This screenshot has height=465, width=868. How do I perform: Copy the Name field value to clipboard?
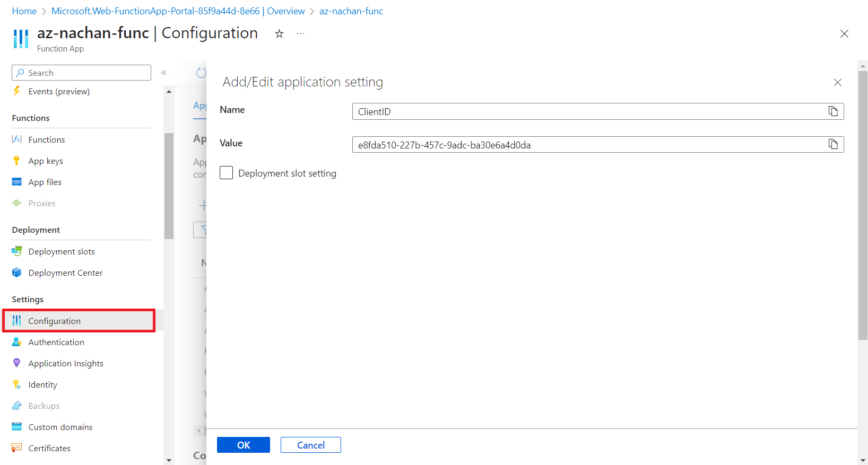(x=833, y=111)
